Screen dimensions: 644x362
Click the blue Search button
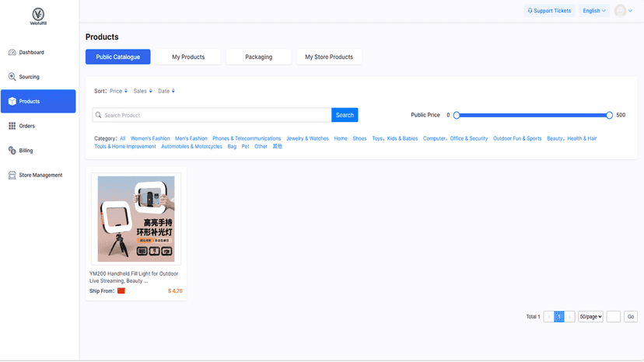tap(345, 115)
